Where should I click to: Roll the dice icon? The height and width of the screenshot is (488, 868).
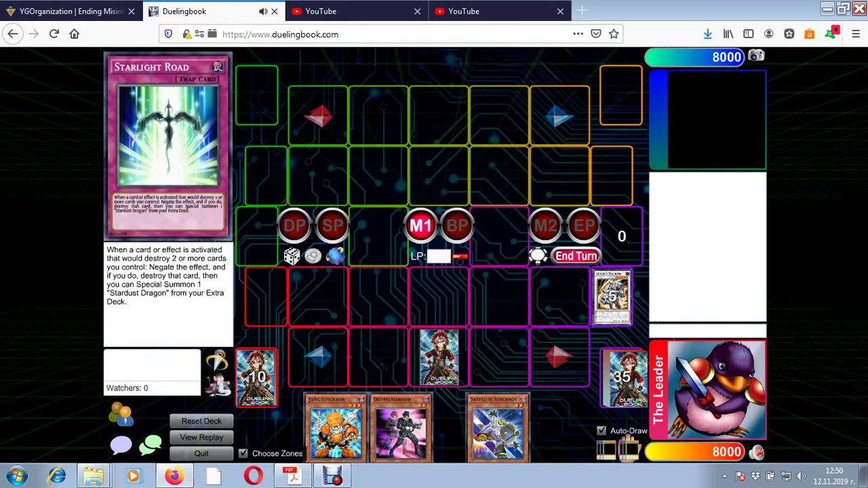292,256
